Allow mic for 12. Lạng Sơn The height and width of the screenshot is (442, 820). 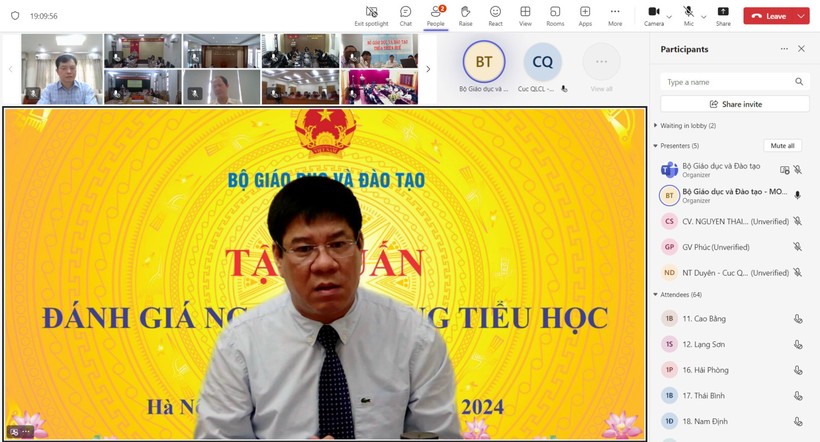click(798, 344)
